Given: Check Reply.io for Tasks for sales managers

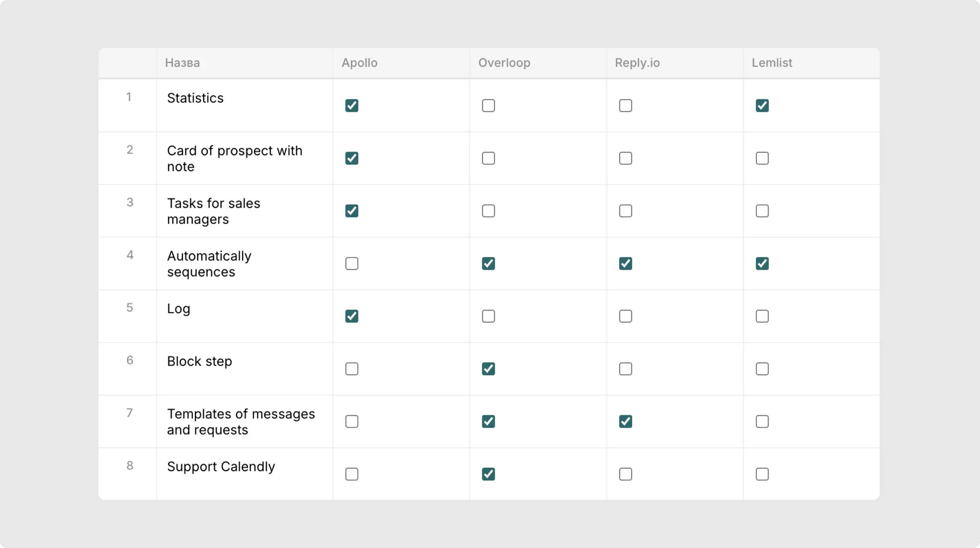Looking at the screenshot, I should [625, 211].
